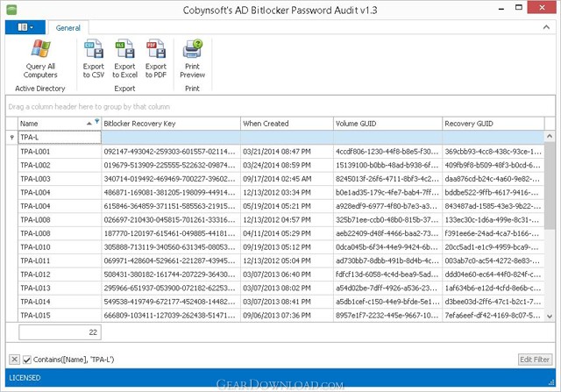Click the scroll down arrow of the grid
This screenshot has width=561, height=392.
[x=550, y=316]
